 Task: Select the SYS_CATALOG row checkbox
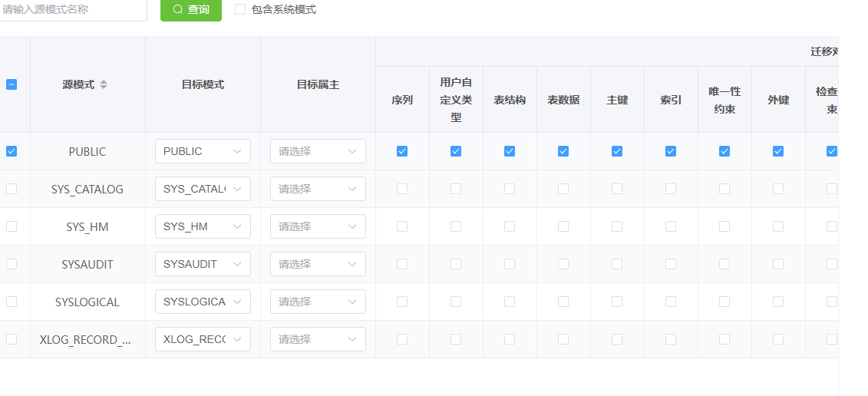pos(12,189)
